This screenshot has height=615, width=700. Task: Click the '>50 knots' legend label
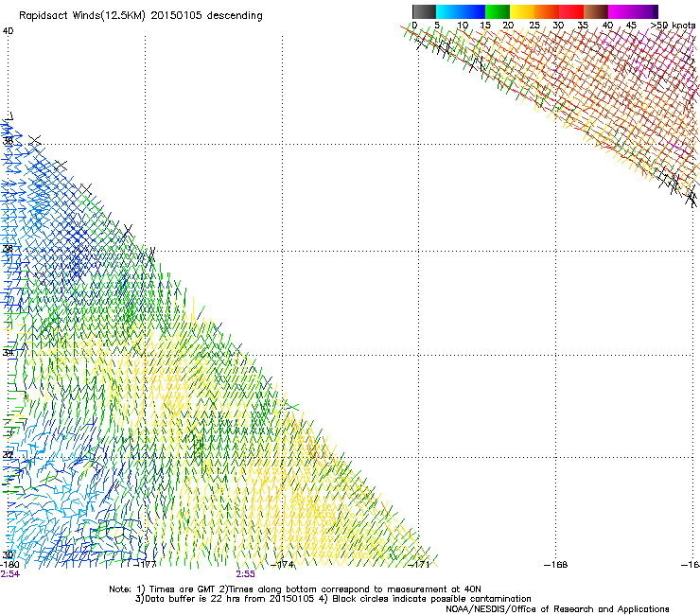tap(674, 26)
